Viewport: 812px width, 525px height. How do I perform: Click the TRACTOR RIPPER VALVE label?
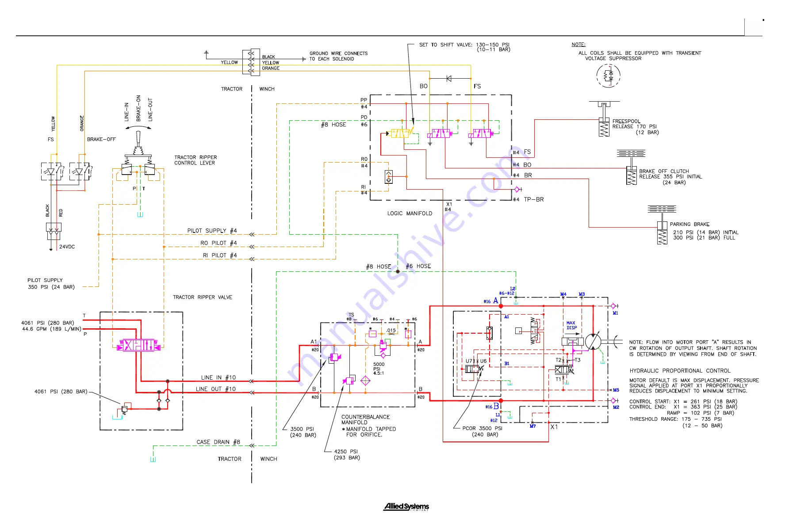pyautogui.click(x=203, y=297)
